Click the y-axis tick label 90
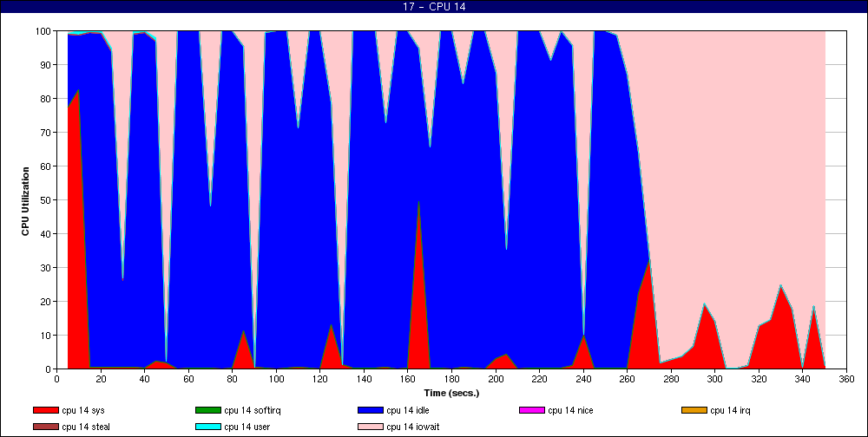868x437 pixels. click(x=47, y=65)
